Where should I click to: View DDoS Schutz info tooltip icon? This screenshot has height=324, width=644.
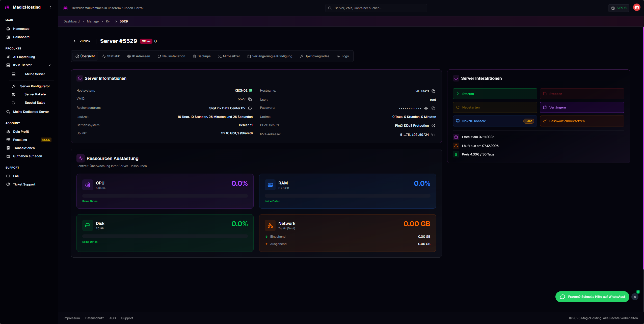(x=433, y=125)
